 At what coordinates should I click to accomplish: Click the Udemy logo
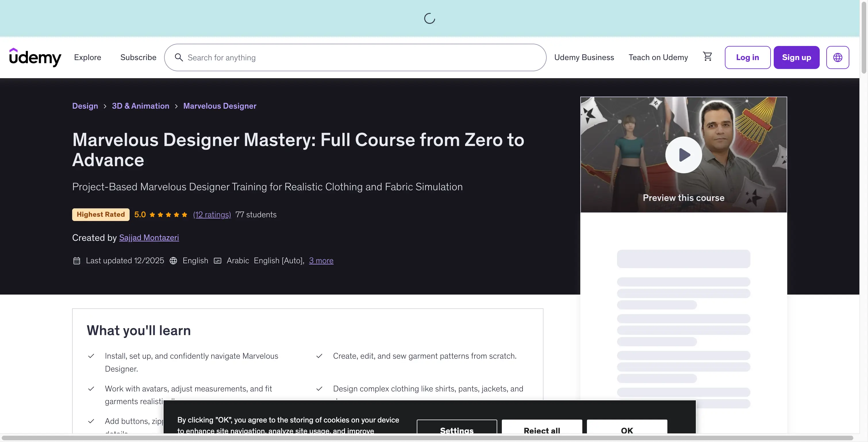[x=35, y=57]
